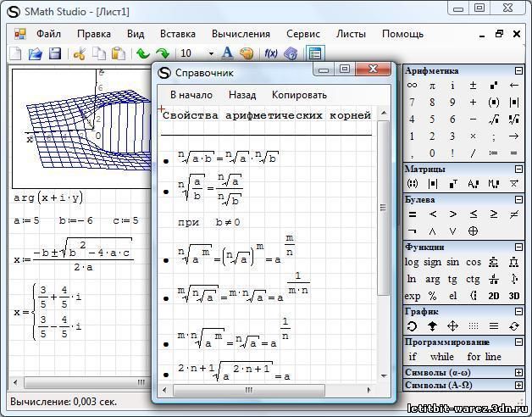
Task: Expand the Символы (А-Ω) panel
Action: (x=518, y=385)
